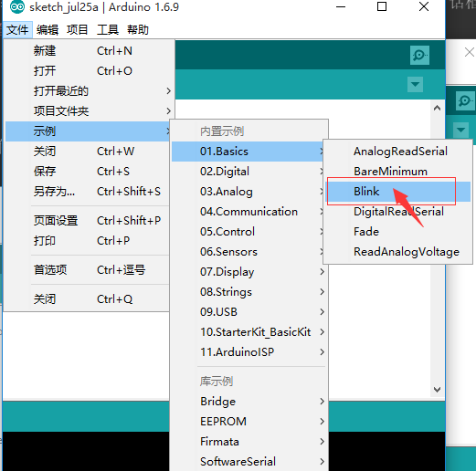Open the 帮助 menu
The image size is (476, 471).
tap(138, 30)
